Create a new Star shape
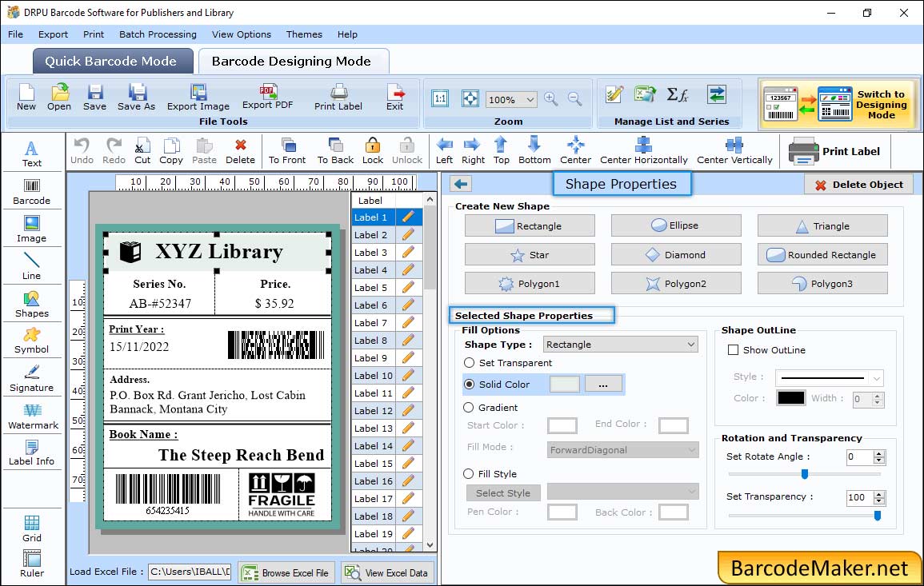The height and width of the screenshot is (586, 924). point(529,254)
